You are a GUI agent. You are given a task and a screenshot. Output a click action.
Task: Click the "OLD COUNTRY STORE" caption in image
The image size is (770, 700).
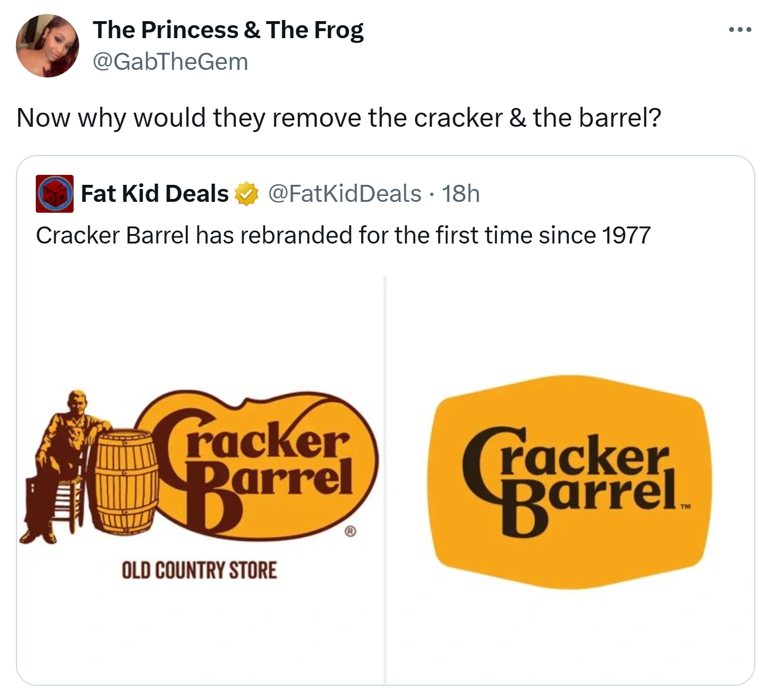199,570
